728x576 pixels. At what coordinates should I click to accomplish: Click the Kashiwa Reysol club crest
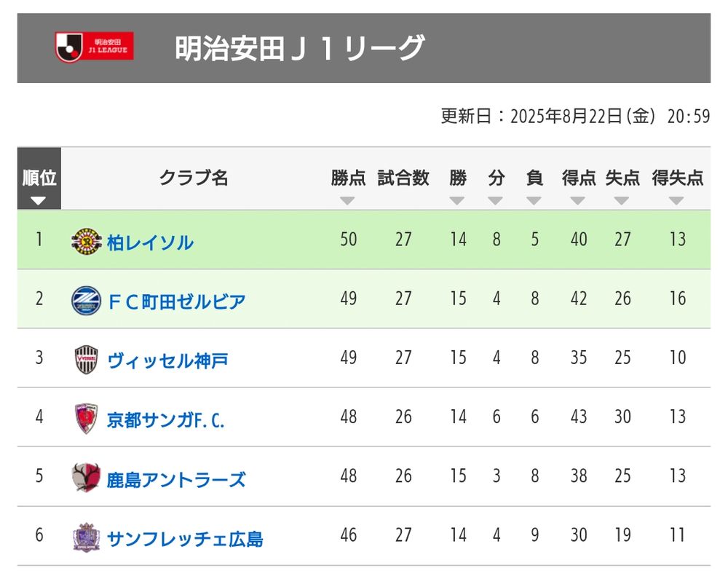coord(86,241)
